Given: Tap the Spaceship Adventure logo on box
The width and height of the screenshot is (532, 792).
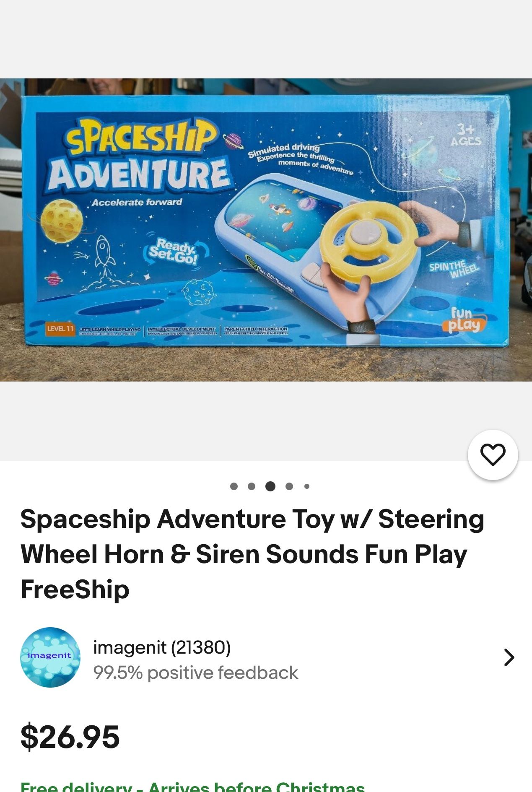Looking at the screenshot, I should (x=139, y=156).
